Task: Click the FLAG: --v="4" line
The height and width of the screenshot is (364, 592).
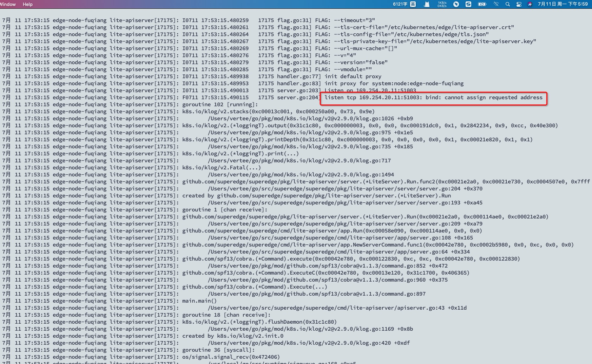Action: coord(336,55)
